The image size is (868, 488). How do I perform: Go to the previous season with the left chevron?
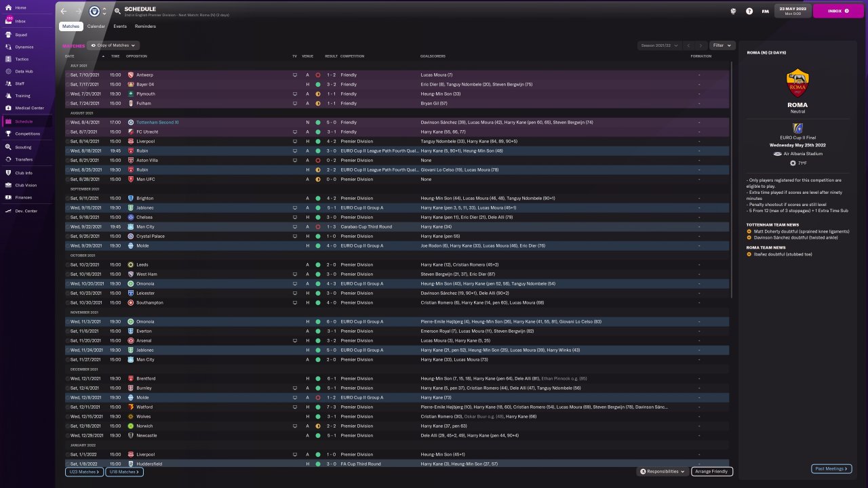[x=689, y=45]
